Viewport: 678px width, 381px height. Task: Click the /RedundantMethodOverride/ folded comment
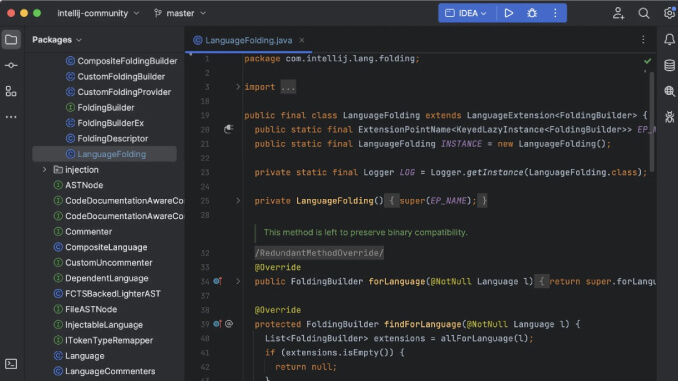click(319, 253)
